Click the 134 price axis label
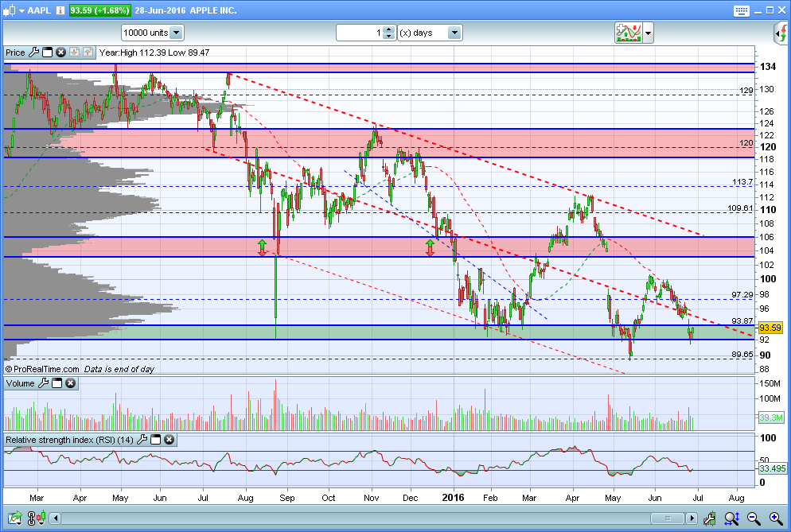The image size is (791, 532). tap(768, 67)
